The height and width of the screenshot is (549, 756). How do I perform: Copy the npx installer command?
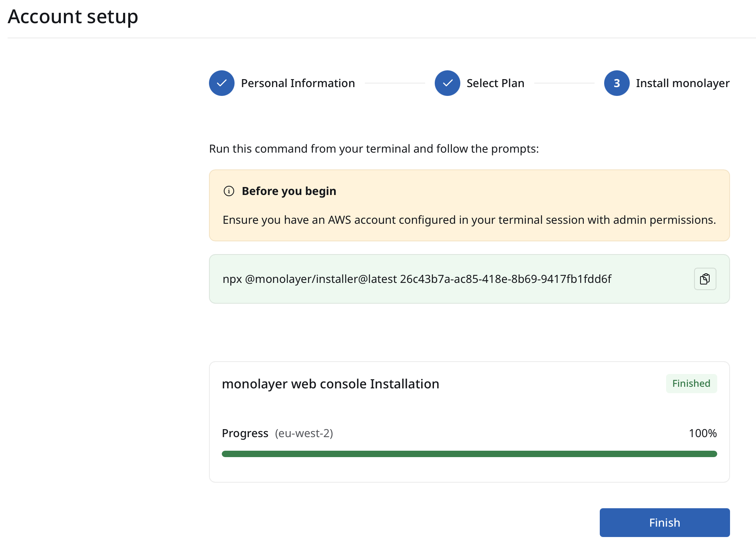(705, 279)
